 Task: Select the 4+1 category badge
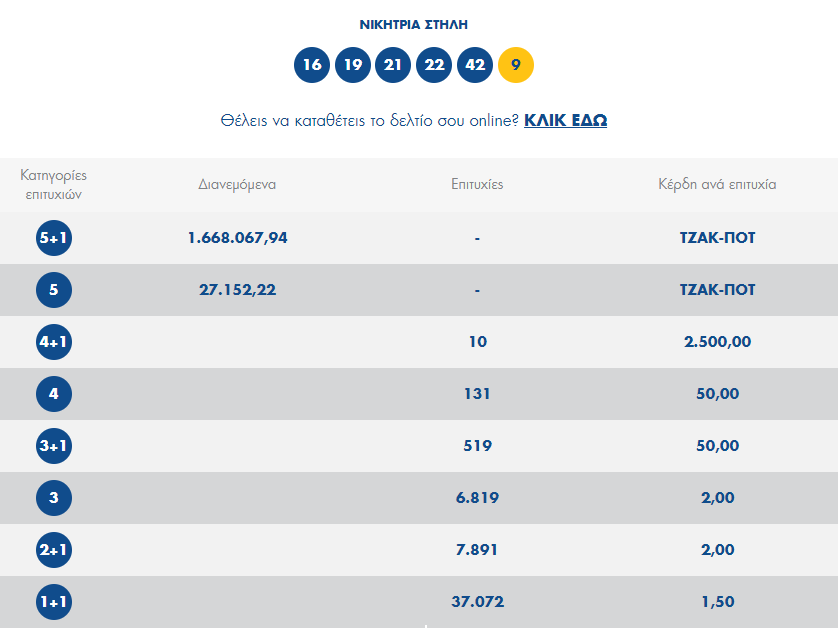53,342
